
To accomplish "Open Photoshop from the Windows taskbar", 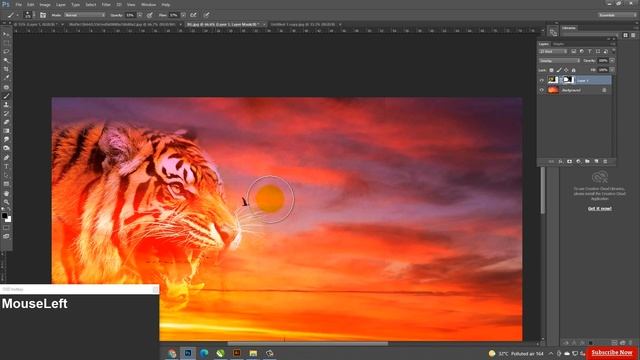I will [x=188, y=353].
